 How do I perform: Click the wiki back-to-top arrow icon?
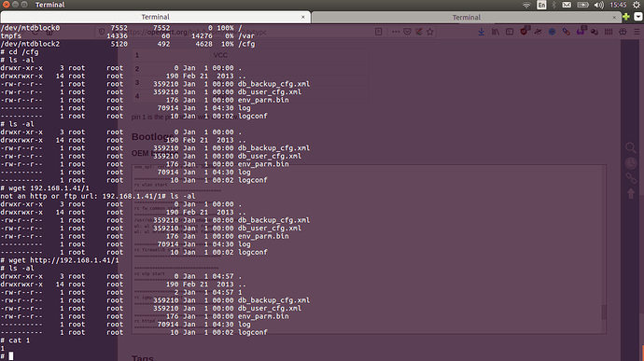point(631,193)
